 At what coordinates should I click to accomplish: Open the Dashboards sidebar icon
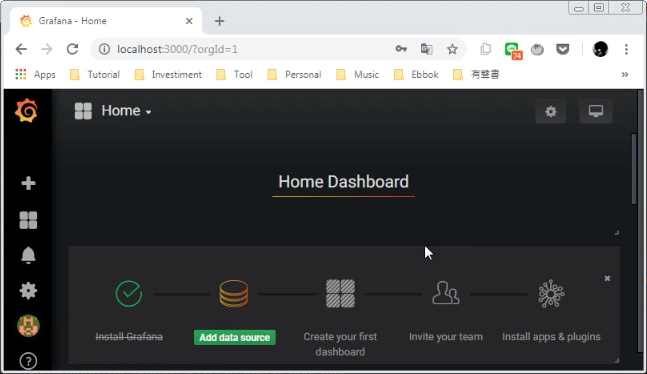tap(28, 220)
